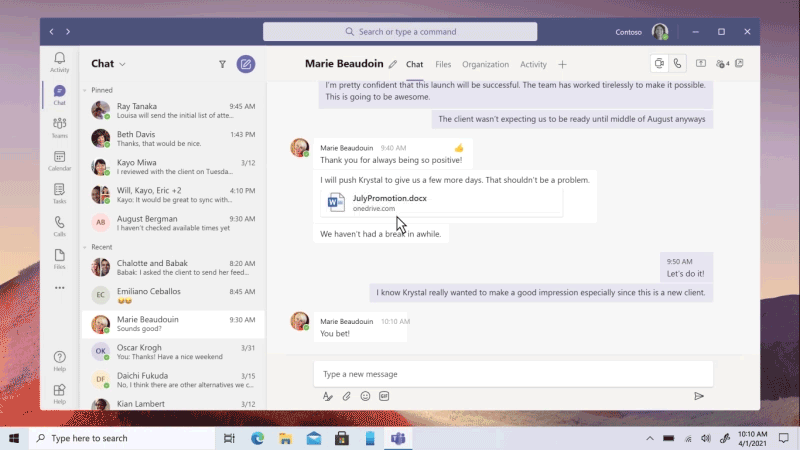This screenshot has height=450, width=800.
Task: Add a tab with plus button
Action: (562, 64)
